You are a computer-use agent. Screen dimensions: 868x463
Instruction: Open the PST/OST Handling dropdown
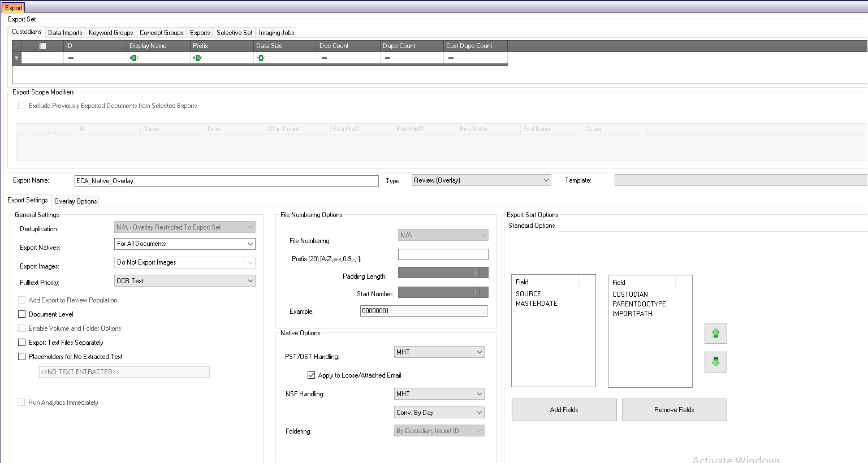439,352
